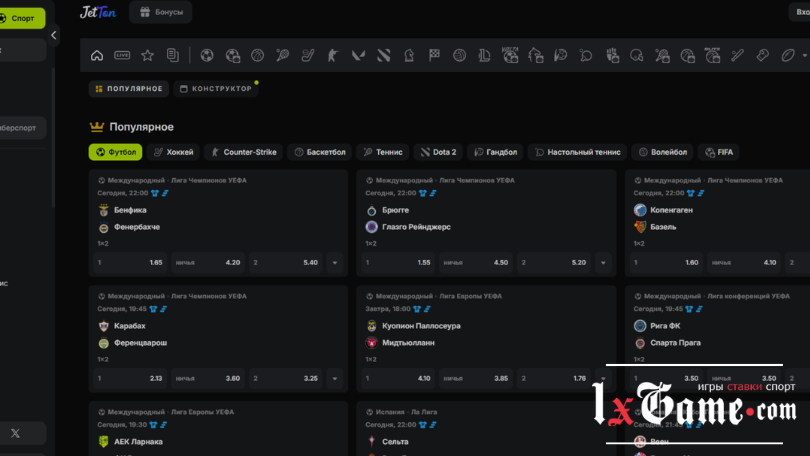Select baseball bat icon
Viewport: 810px width, 456px height.
click(737, 55)
